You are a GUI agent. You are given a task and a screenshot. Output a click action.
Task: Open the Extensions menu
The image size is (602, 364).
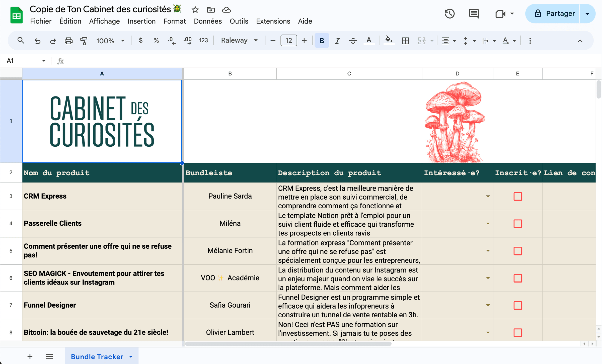click(273, 21)
